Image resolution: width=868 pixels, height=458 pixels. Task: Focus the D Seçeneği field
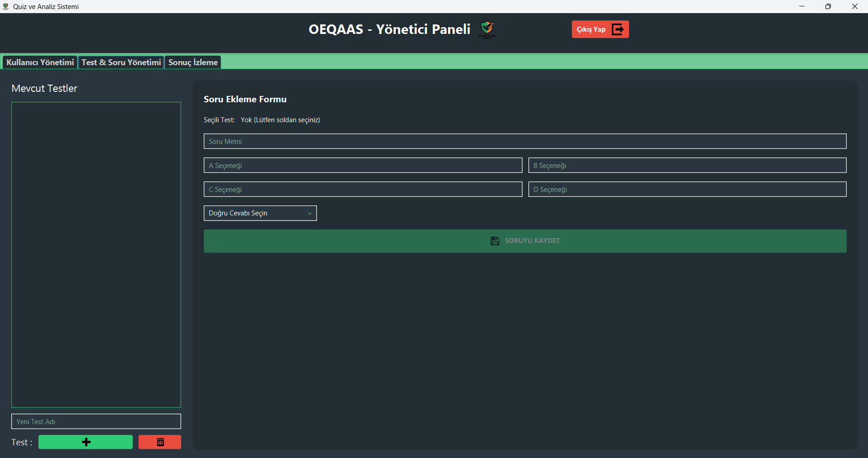[x=687, y=189]
